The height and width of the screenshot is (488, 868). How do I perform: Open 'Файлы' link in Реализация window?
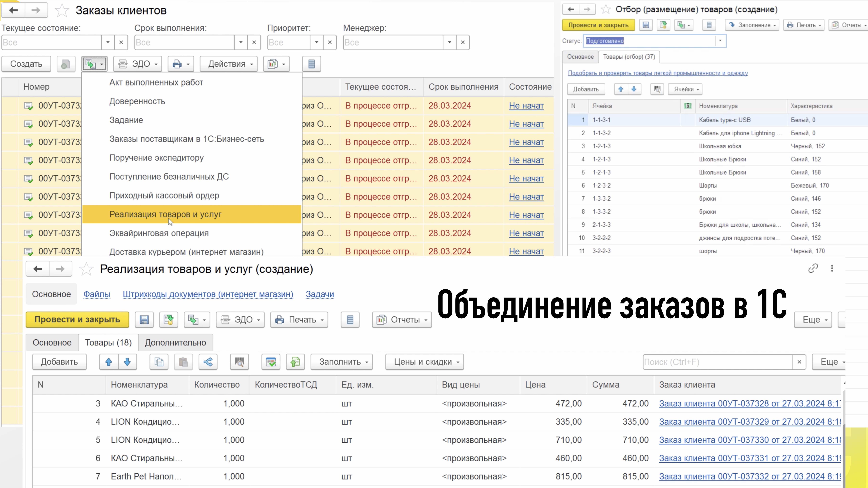[x=97, y=294]
